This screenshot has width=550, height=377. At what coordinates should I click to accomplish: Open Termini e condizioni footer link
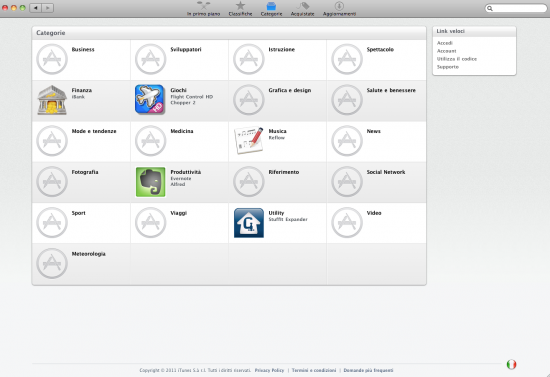pyautogui.click(x=314, y=370)
